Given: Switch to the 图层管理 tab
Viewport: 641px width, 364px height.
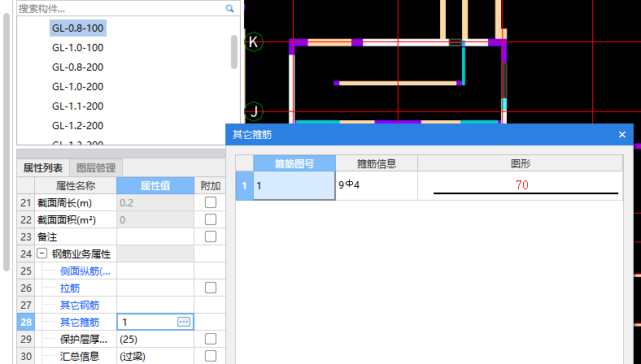Looking at the screenshot, I should pos(96,168).
